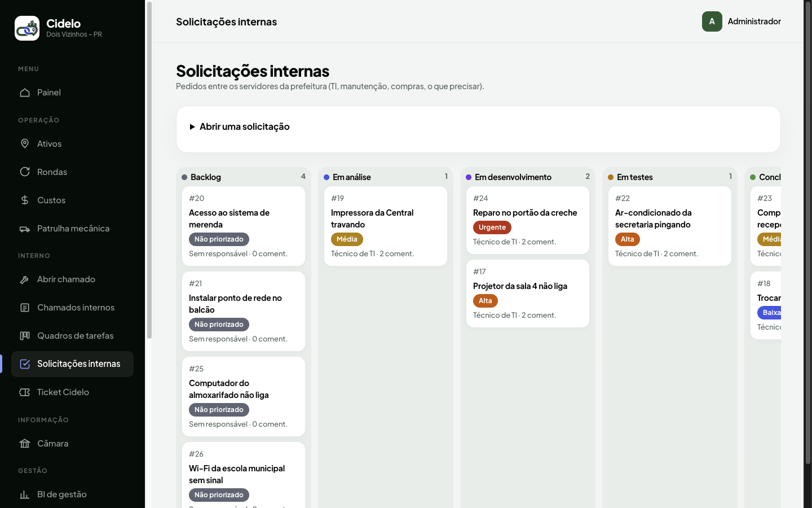812x508 pixels.
Task: Select the Custos dollar sign icon
Action: (25, 200)
